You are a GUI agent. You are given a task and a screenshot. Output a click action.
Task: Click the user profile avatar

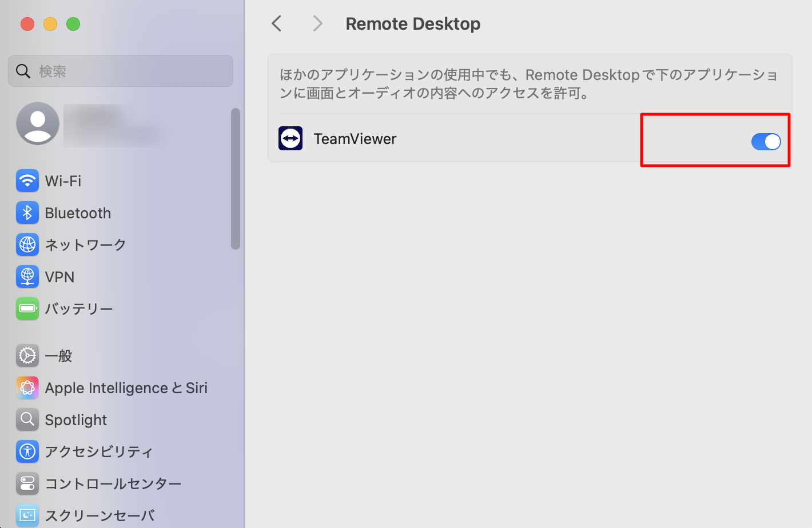pos(38,123)
